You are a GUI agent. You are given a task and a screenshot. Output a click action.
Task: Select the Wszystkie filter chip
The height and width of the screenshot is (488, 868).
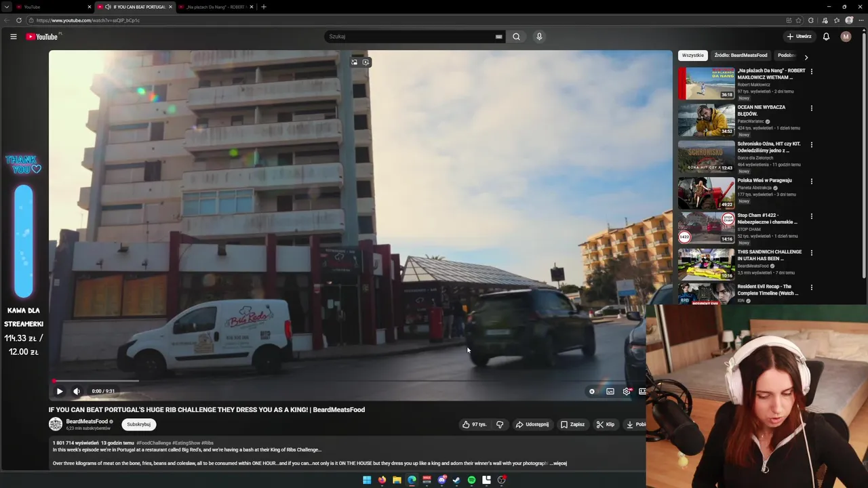pyautogui.click(x=693, y=56)
